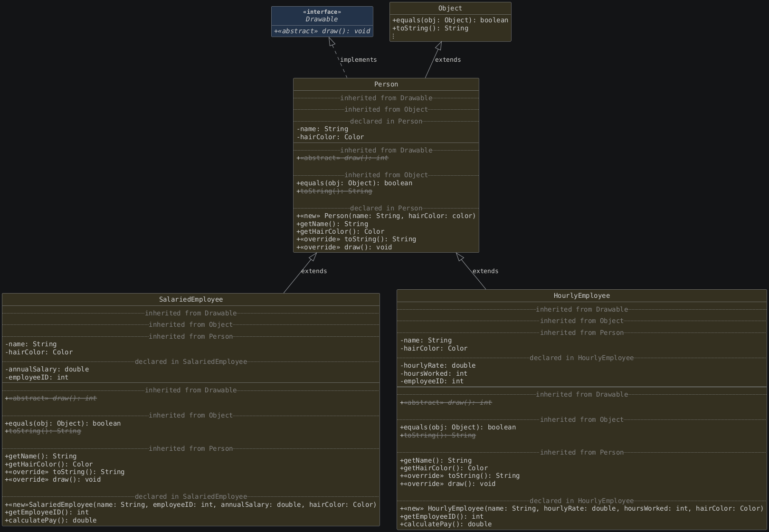
Task: Click struck-through draw(): int in Person
Action: pos(342,158)
